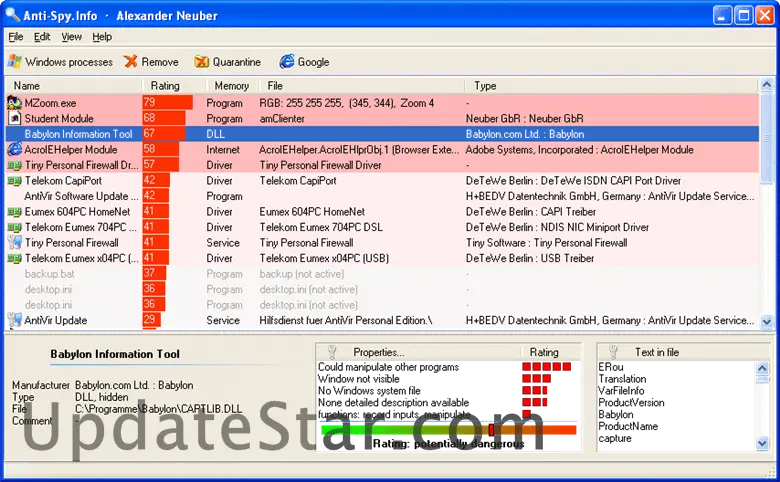Sort the list by Rating column
This screenshot has width=780, height=482.
pyautogui.click(x=172, y=86)
